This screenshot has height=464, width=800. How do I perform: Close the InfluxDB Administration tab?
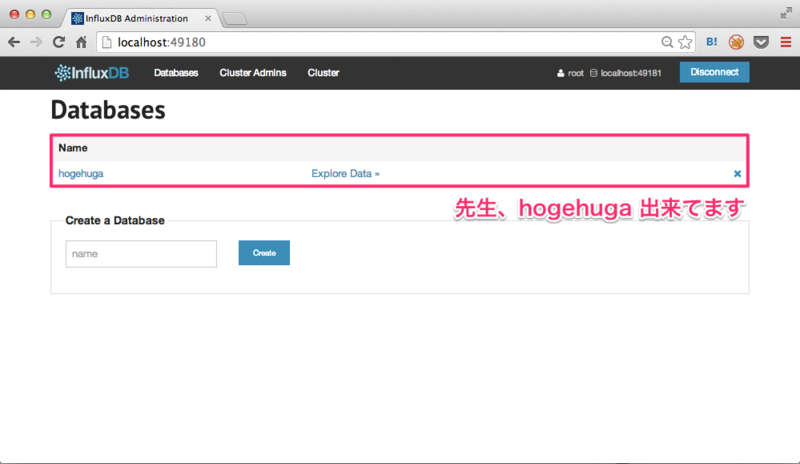pyautogui.click(x=208, y=18)
